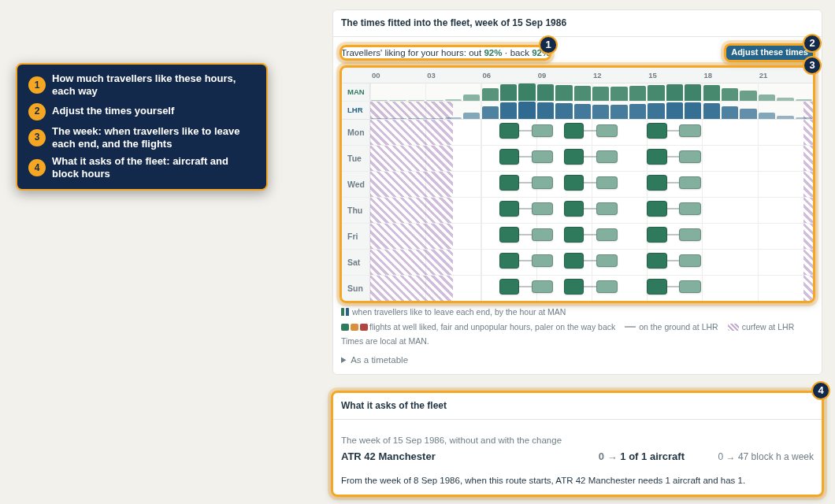Image resolution: width=835 pixels, height=504 pixels.
Task: Click the green well-liked swatch in the legend
Action: tap(345, 328)
